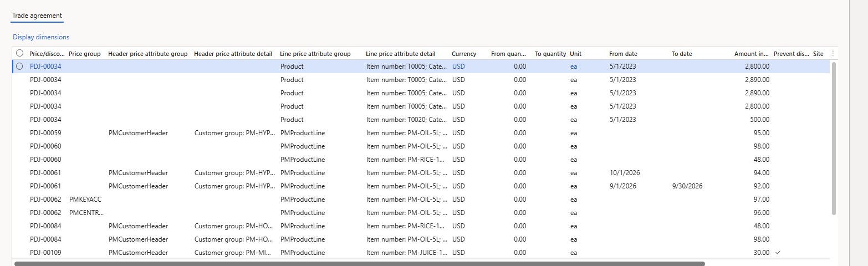Click the Product cell in the 500.00 row
The image size is (868, 266).
(292, 120)
